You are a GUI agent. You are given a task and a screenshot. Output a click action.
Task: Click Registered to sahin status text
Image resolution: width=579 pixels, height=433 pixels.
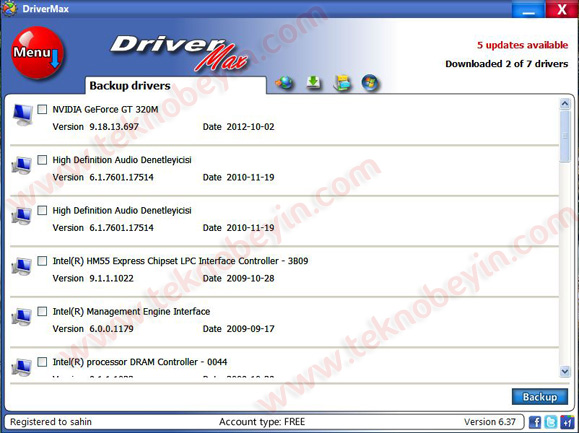[51, 422]
